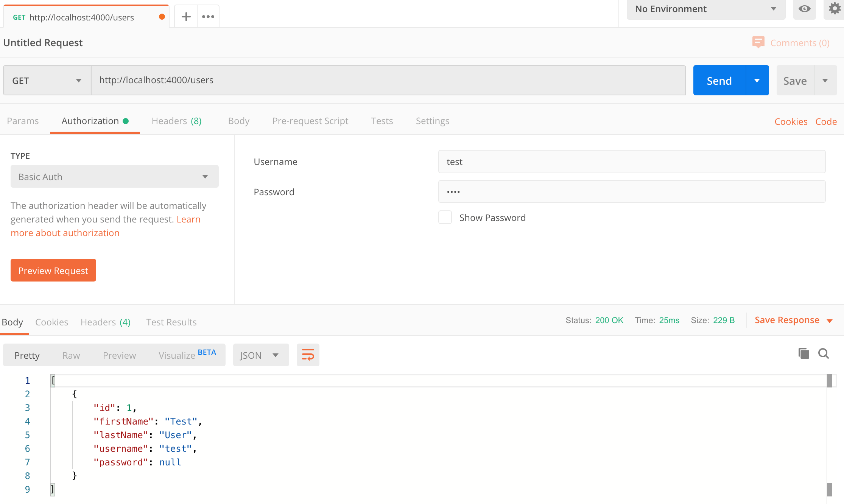Click the more options ellipsis icon
The image size is (844, 504).
pyautogui.click(x=208, y=16)
